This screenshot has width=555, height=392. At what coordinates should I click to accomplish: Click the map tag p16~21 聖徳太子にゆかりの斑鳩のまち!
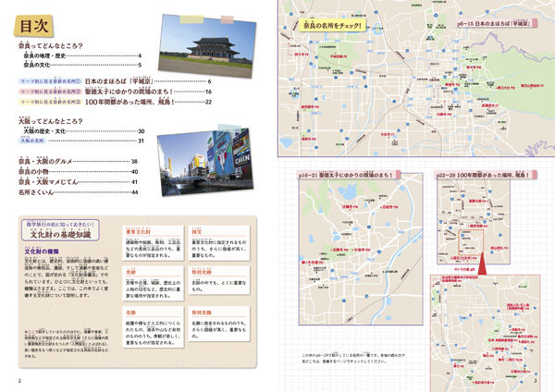pos(349,175)
